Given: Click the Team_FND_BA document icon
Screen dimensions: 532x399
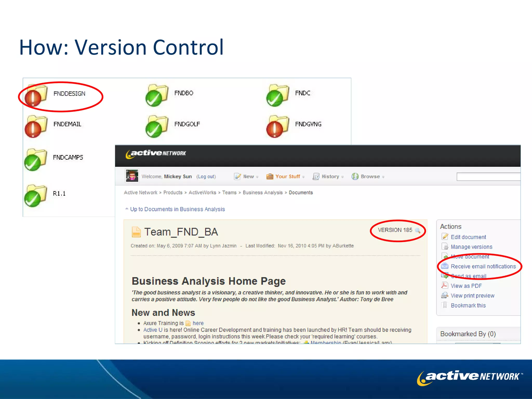Looking at the screenshot, I should click(x=136, y=232).
